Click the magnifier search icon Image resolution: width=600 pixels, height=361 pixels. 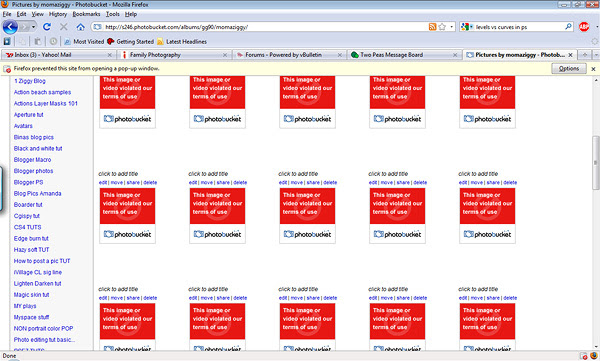point(568,27)
